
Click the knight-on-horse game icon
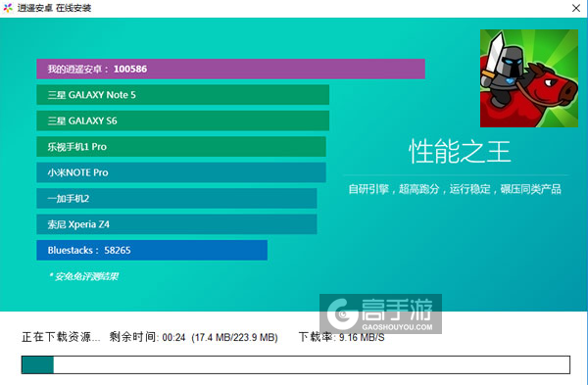click(529, 78)
